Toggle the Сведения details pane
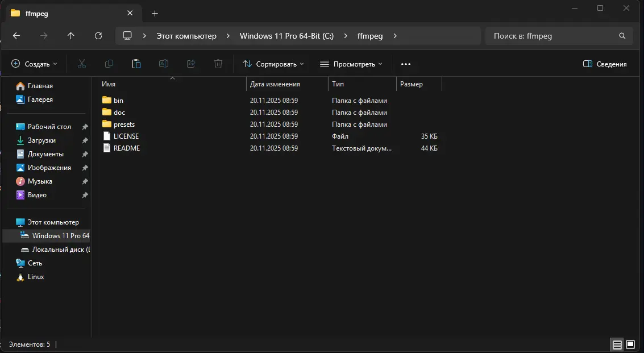The width and height of the screenshot is (644, 353). [x=605, y=64]
